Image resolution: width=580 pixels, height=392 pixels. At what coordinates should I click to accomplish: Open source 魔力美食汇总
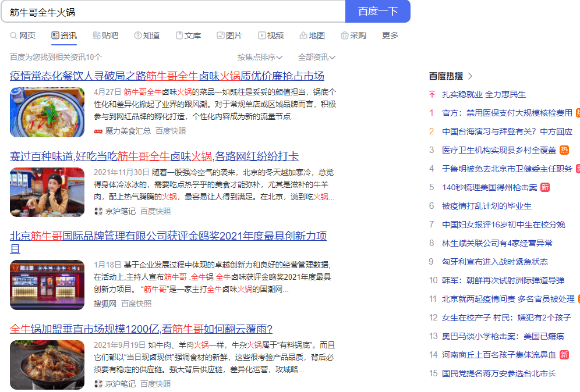[128, 131]
